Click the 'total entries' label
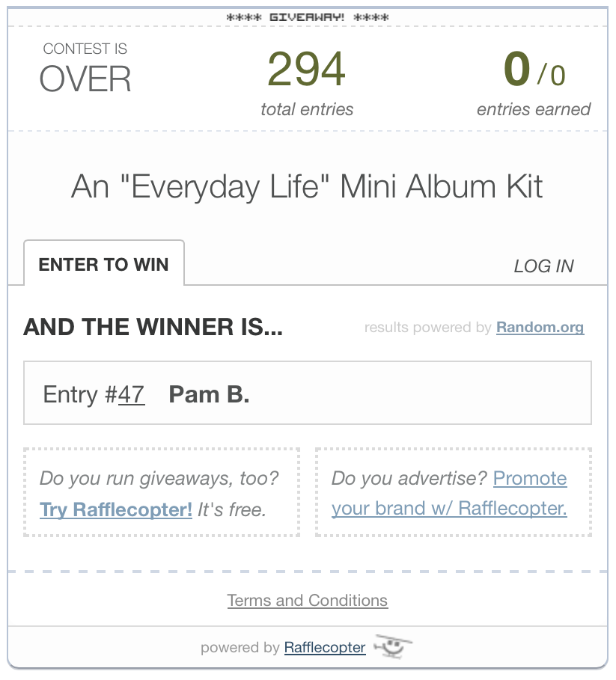Screen dimensions: 616x680 point(307,109)
